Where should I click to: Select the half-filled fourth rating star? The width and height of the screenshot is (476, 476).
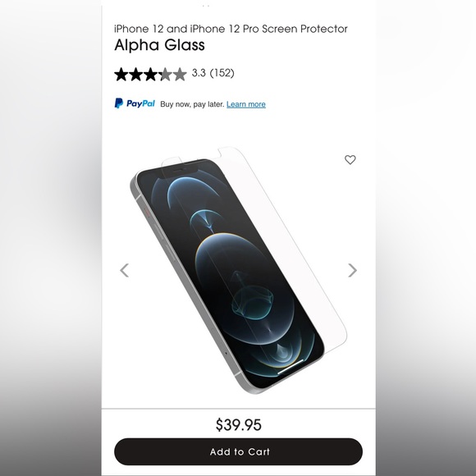point(165,75)
